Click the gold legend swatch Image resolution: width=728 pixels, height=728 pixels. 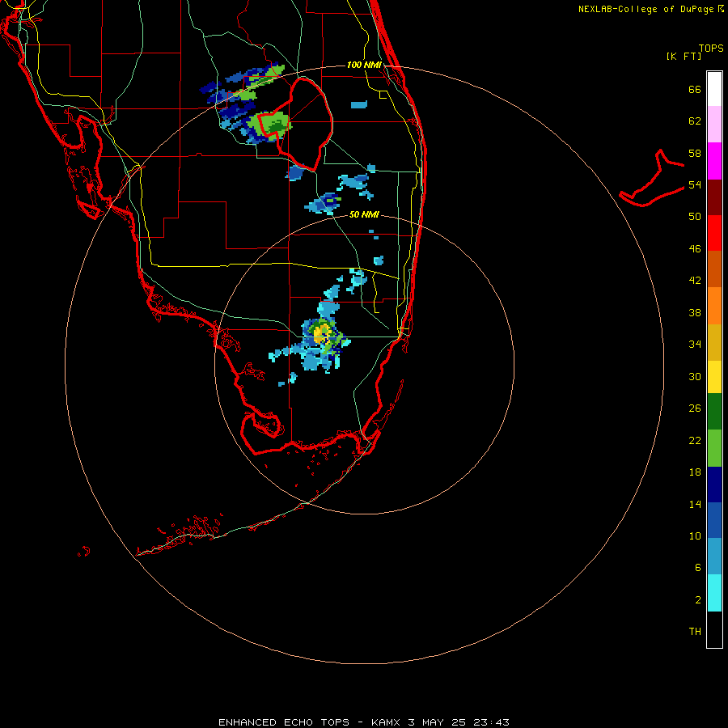click(x=714, y=342)
